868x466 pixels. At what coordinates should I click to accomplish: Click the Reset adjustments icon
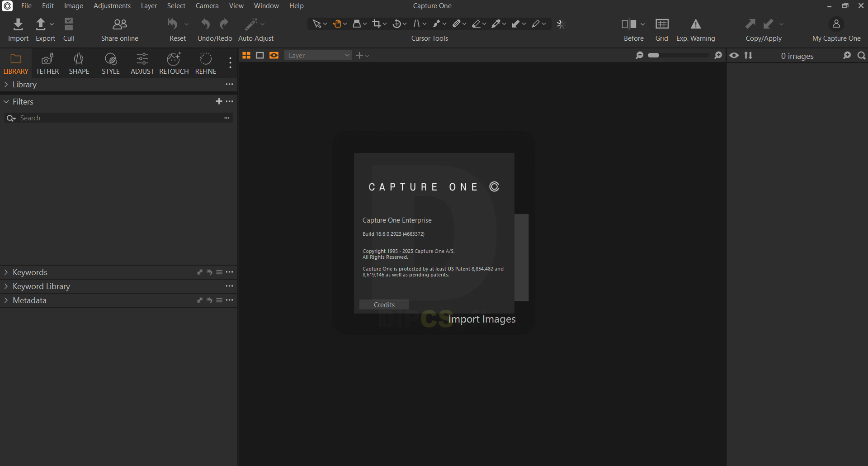click(173, 24)
